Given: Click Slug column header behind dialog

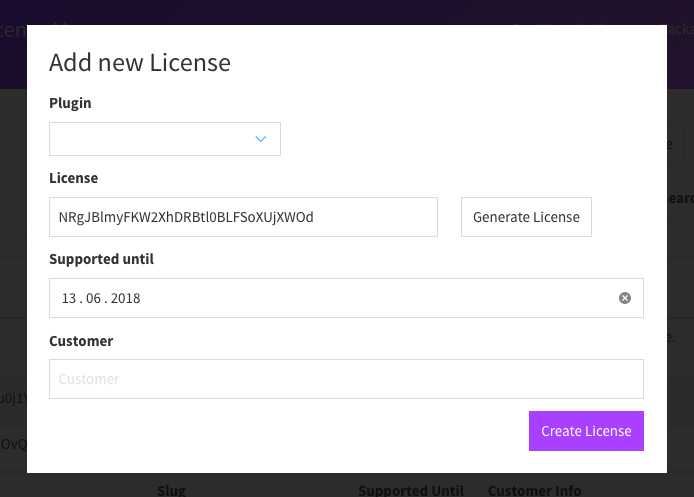Looking at the screenshot, I should coord(171,490).
